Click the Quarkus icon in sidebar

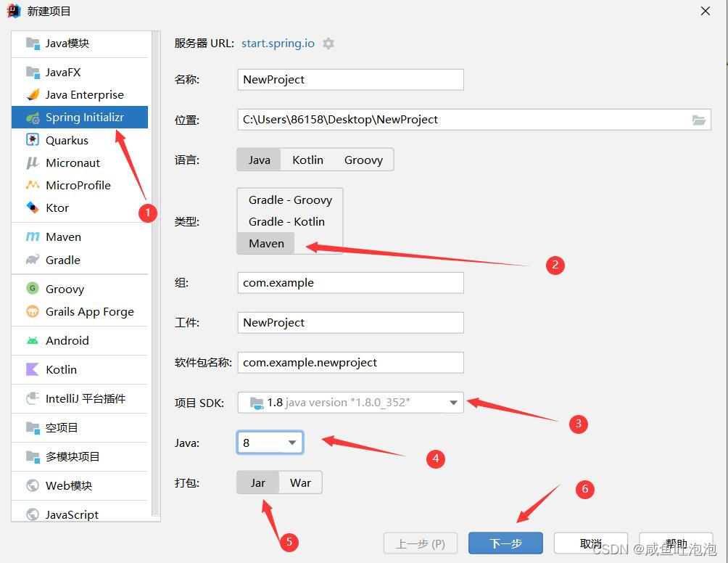[x=33, y=140]
